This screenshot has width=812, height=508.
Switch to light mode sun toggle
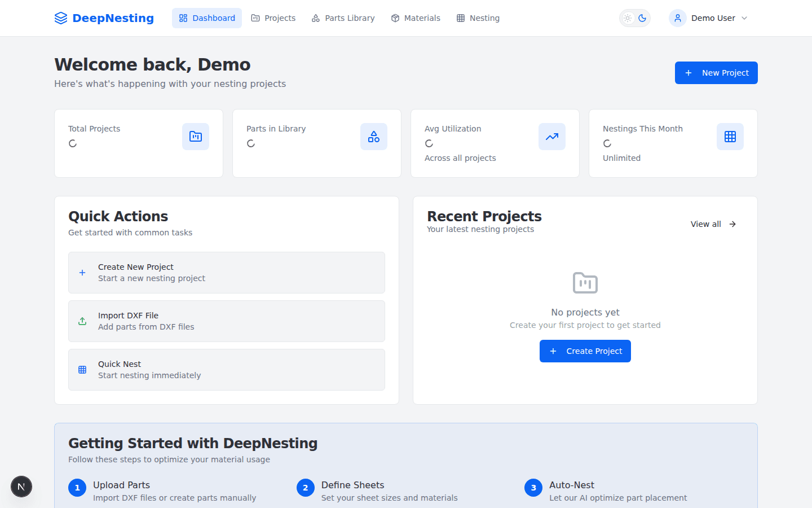(628, 18)
